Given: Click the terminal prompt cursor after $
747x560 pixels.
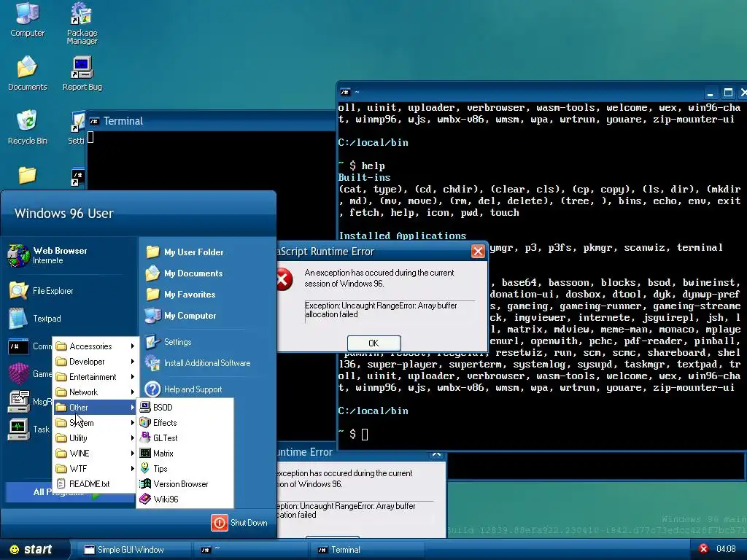Looking at the screenshot, I should 365,434.
